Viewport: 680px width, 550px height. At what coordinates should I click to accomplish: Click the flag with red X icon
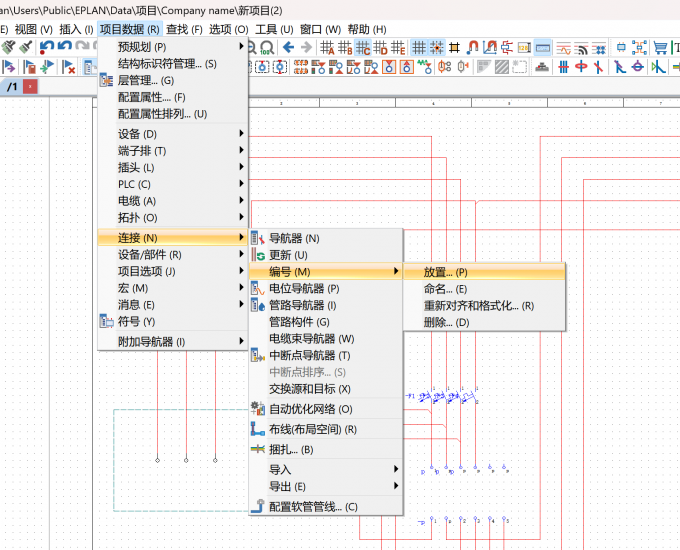pyautogui.click(x=69, y=67)
